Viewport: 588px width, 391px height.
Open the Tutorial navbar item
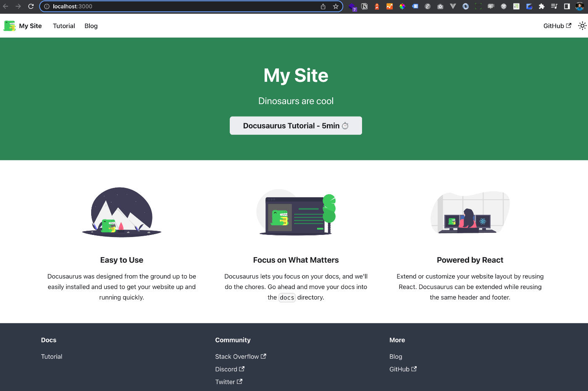[64, 26]
